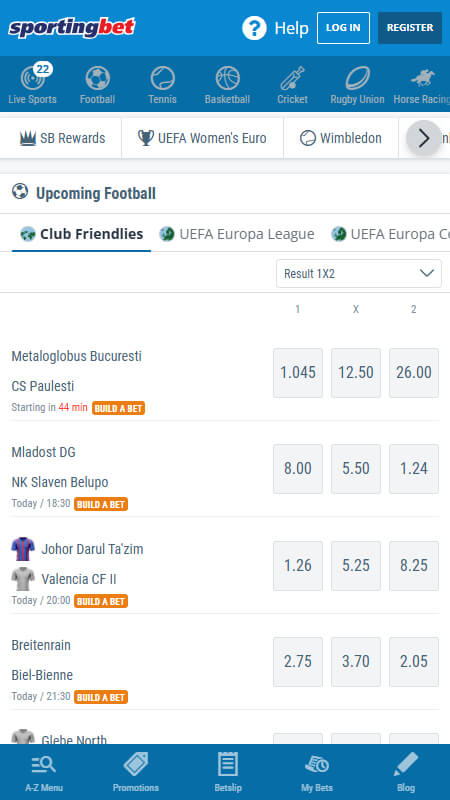Screen dimensions: 450x800
Task: Choose the Basketball sport icon
Action: click(x=228, y=84)
